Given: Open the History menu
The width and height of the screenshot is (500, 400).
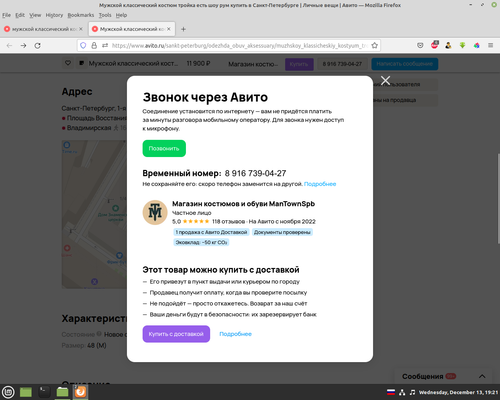Looking at the screenshot, I should (54, 15).
